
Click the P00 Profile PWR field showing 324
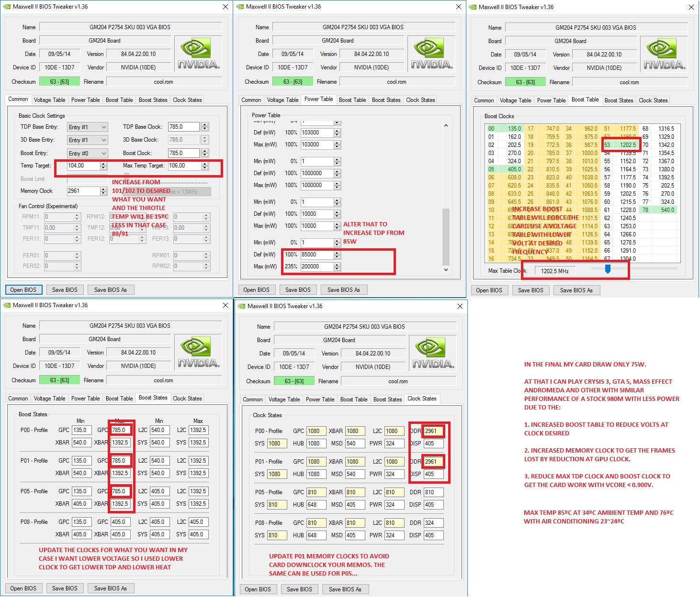[x=395, y=444]
